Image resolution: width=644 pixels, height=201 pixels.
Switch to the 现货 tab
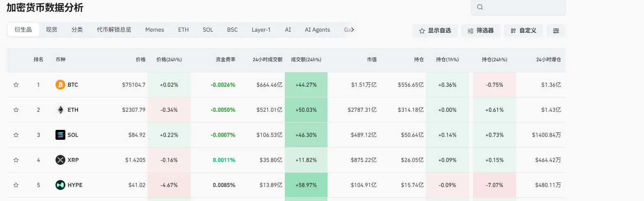point(52,30)
